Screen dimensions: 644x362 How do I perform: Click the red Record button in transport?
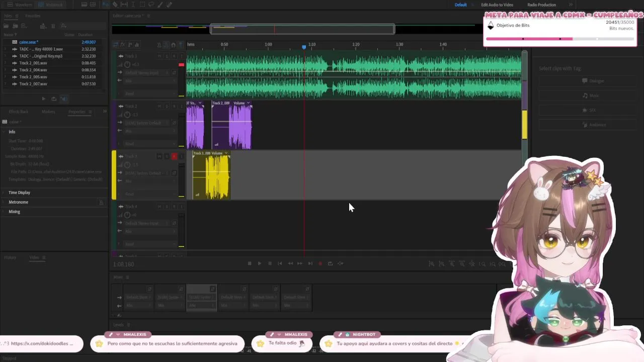point(320,263)
